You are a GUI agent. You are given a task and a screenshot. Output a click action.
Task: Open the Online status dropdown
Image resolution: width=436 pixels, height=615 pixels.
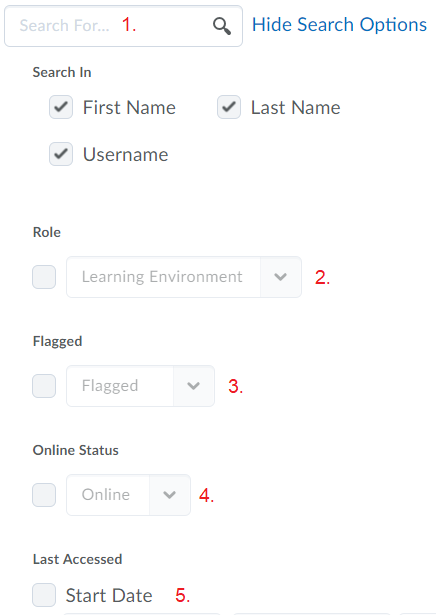(129, 495)
